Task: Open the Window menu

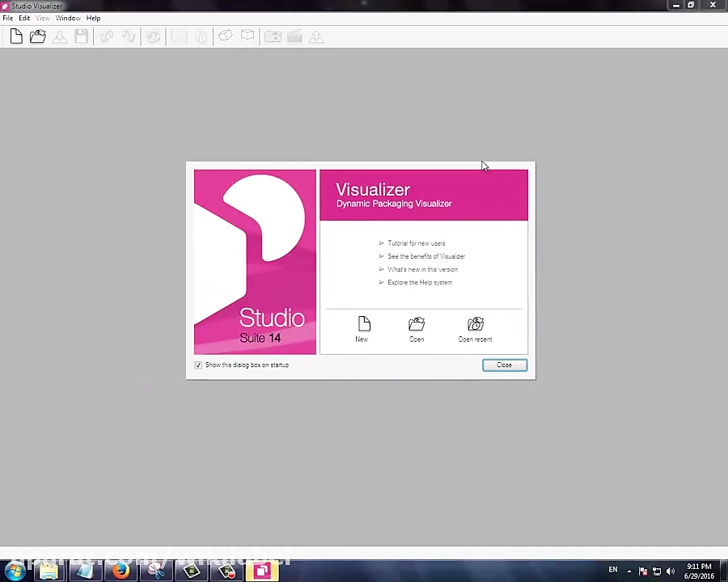Action: coord(68,18)
